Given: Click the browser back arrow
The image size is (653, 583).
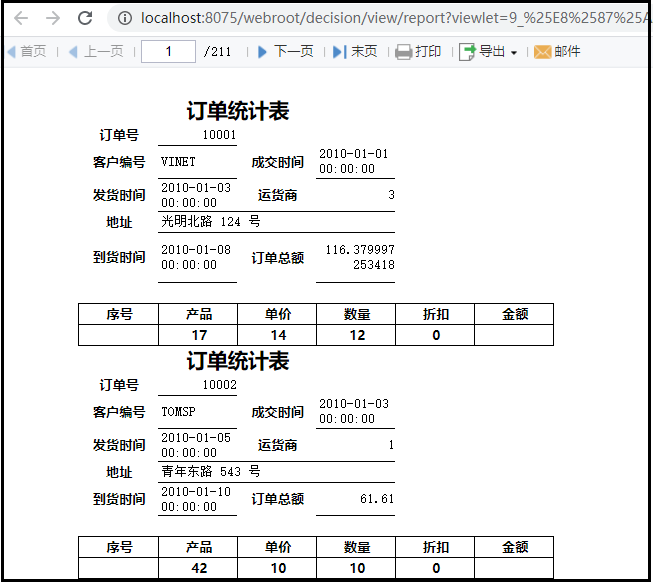Looking at the screenshot, I should tap(21, 18).
